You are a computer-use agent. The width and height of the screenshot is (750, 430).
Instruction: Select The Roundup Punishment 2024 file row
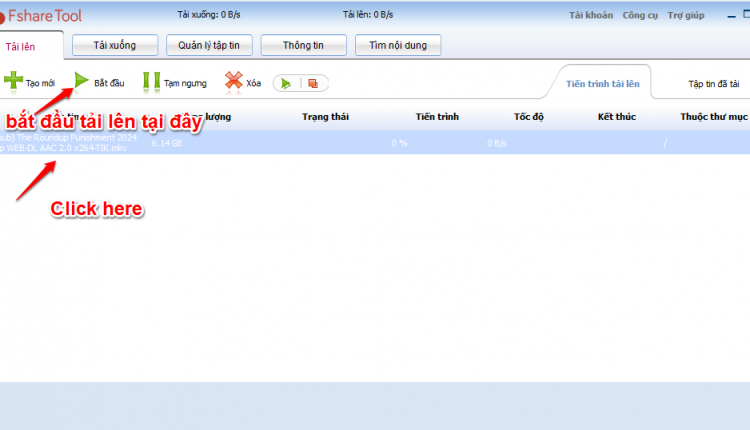[x=375, y=143]
